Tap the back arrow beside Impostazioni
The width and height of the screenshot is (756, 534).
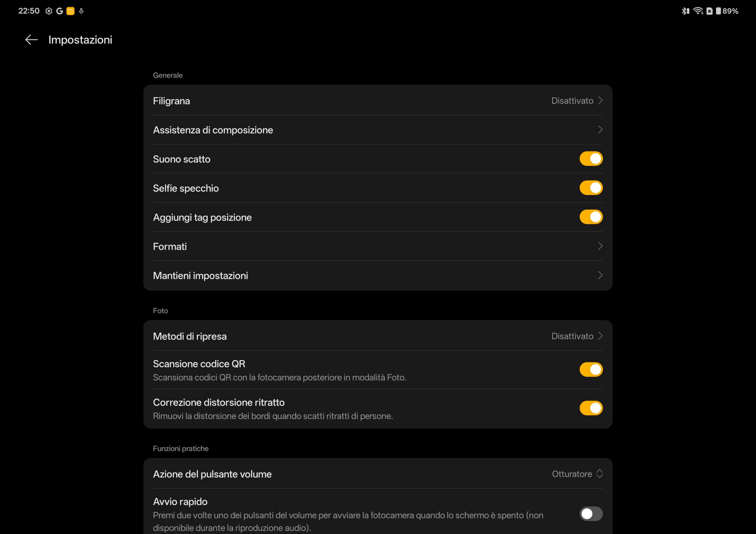[32, 40]
